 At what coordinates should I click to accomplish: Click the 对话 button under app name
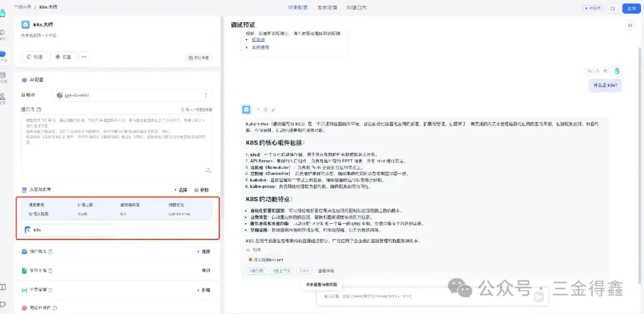pos(35,57)
